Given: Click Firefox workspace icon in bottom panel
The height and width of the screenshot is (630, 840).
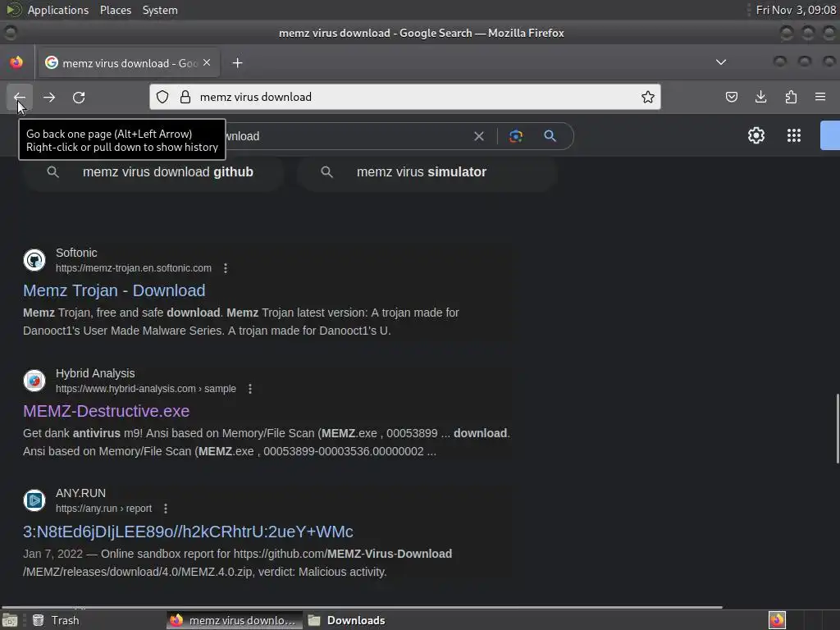Looking at the screenshot, I should [x=777, y=620].
